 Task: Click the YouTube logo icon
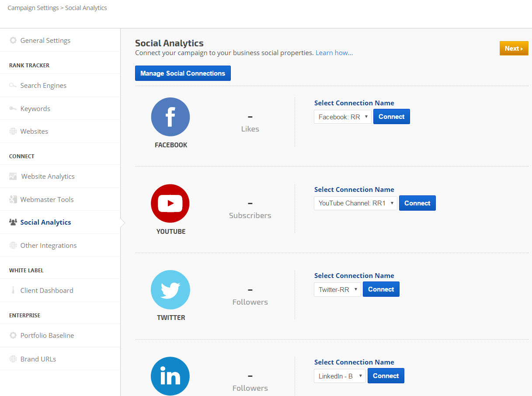pyautogui.click(x=170, y=203)
